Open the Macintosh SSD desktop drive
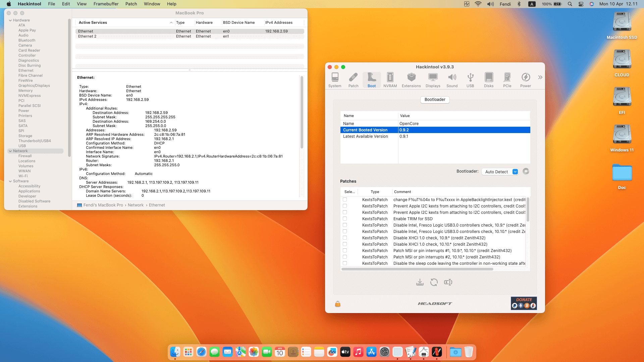Screen dimensions: 644x362 coord(622,26)
